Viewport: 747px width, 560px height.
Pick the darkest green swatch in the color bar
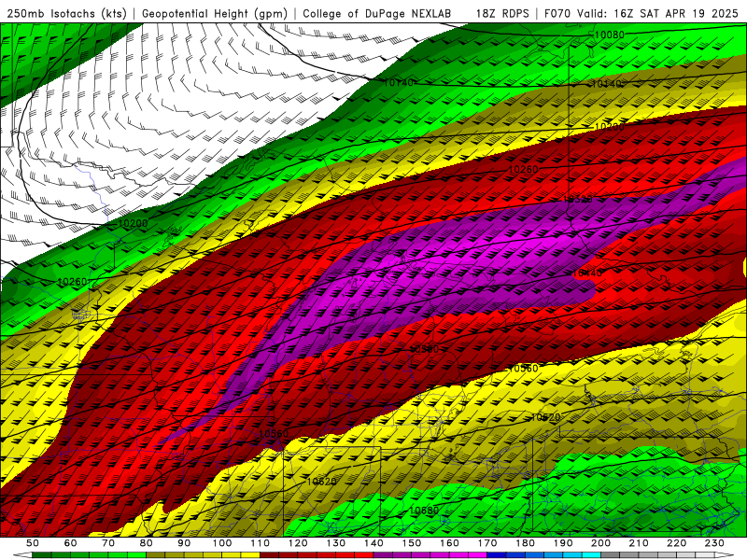[x=42, y=554]
